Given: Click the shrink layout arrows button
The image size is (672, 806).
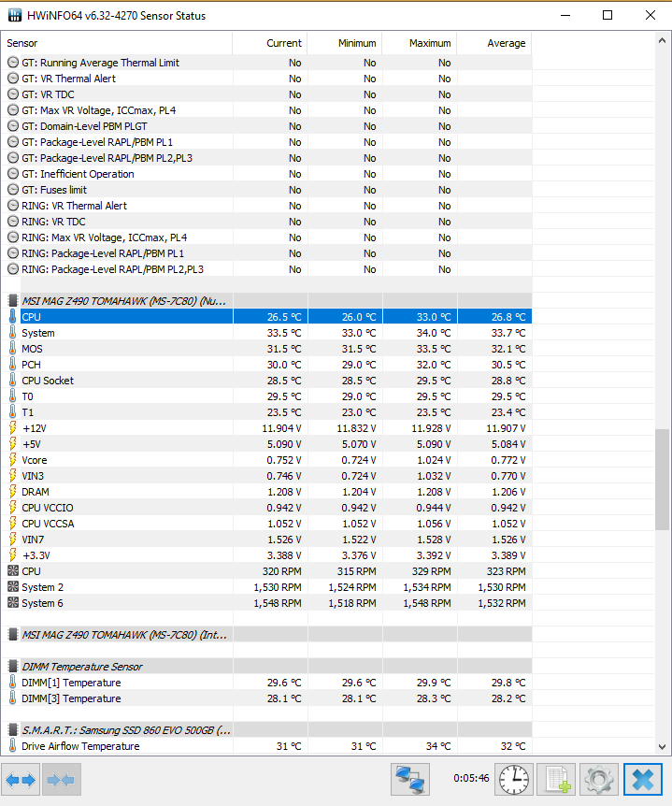Looking at the screenshot, I should 61,780.
